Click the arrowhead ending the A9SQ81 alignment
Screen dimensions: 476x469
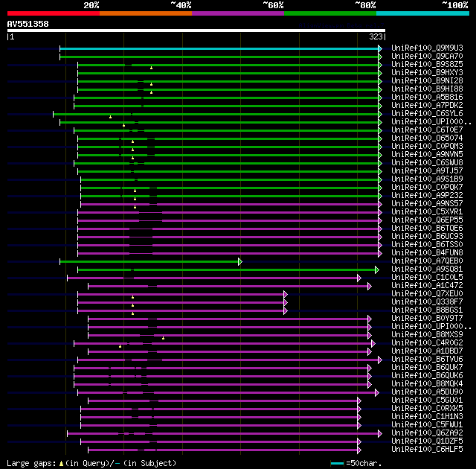[377, 269]
